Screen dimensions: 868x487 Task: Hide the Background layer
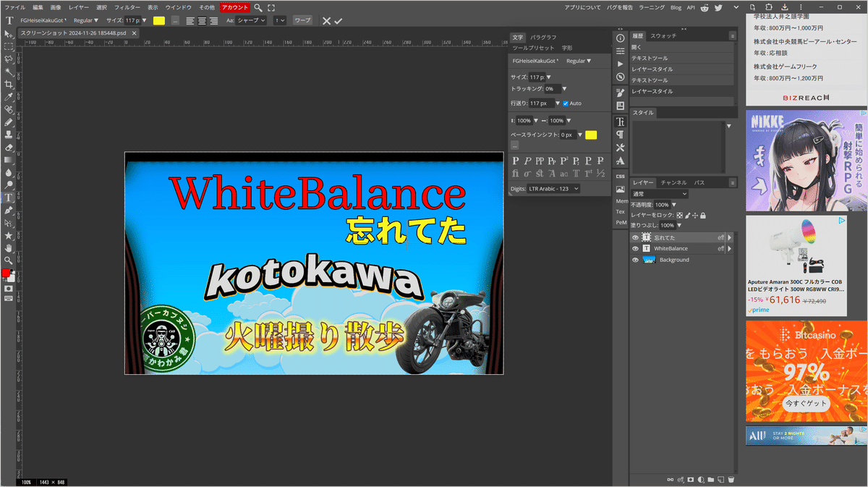click(636, 260)
